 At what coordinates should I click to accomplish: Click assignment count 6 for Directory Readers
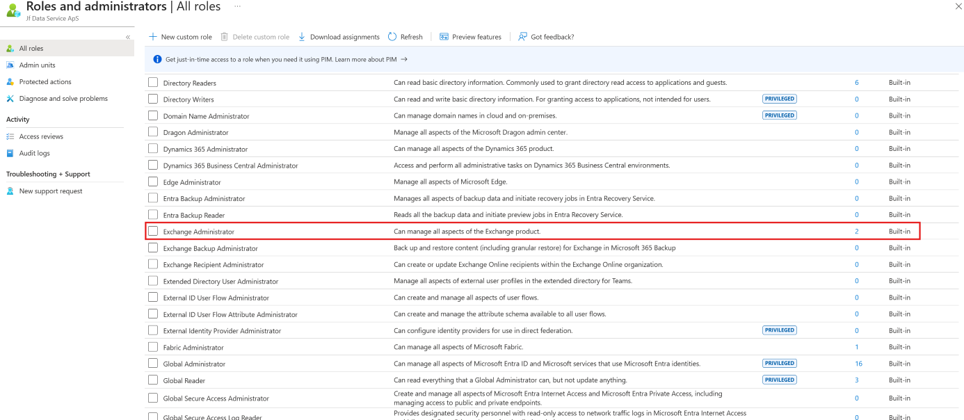click(856, 82)
